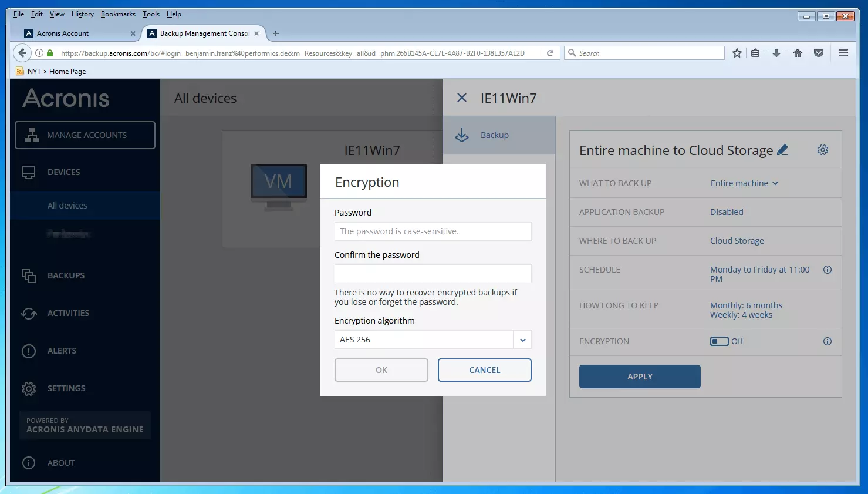Click the Alerts exclamation icon
The width and height of the screenshot is (868, 494).
(29, 351)
